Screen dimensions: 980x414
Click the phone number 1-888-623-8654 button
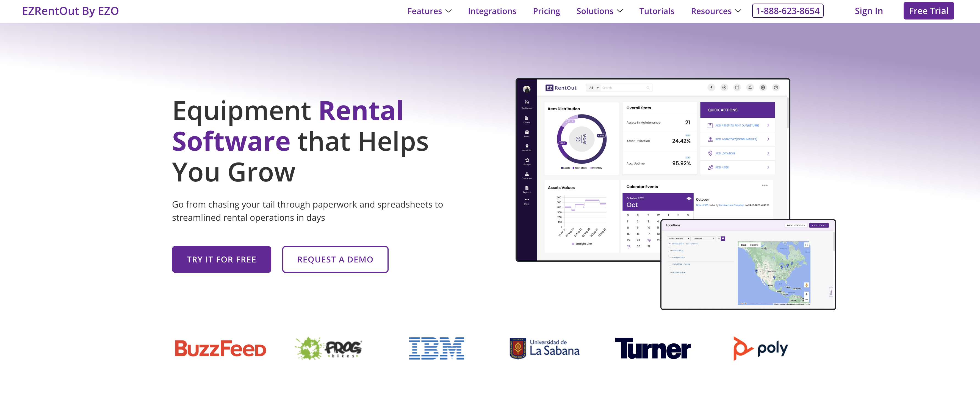coord(787,11)
